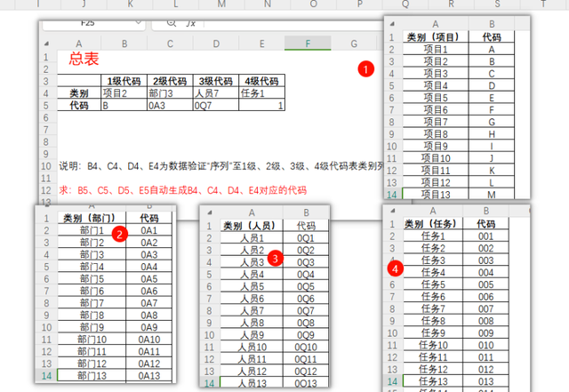Click 部门6 in the department table
Viewport: 569px width, 392px height.
coord(92,291)
